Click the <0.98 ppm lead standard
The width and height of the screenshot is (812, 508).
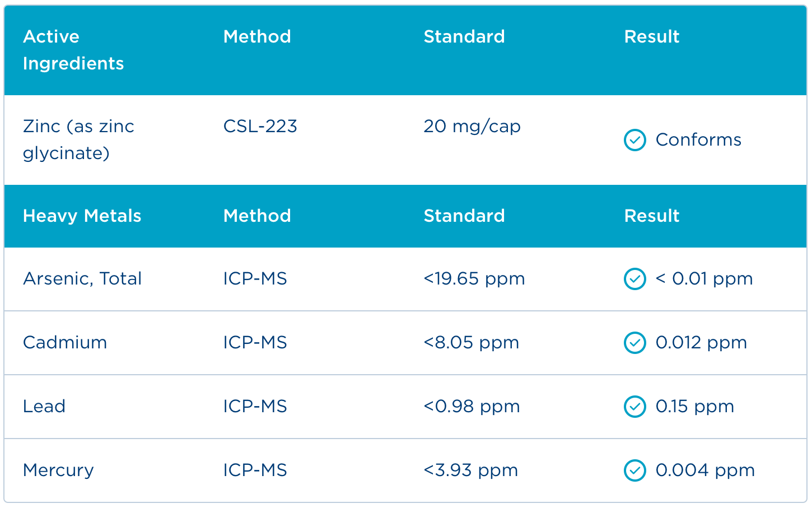pos(472,407)
